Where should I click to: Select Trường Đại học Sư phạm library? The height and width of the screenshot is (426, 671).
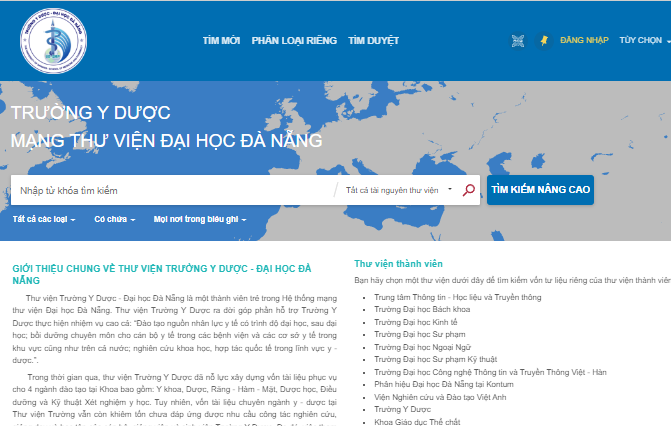pyautogui.click(x=419, y=334)
